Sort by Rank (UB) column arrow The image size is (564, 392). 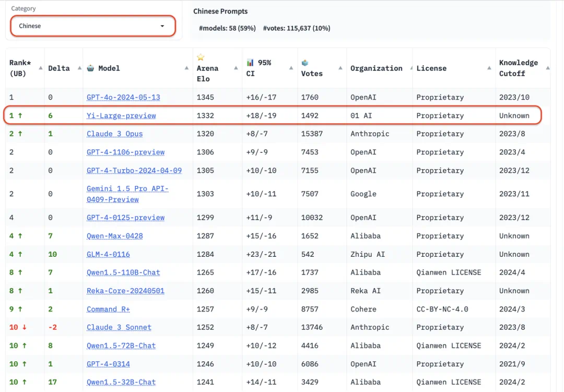pyautogui.click(x=40, y=68)
